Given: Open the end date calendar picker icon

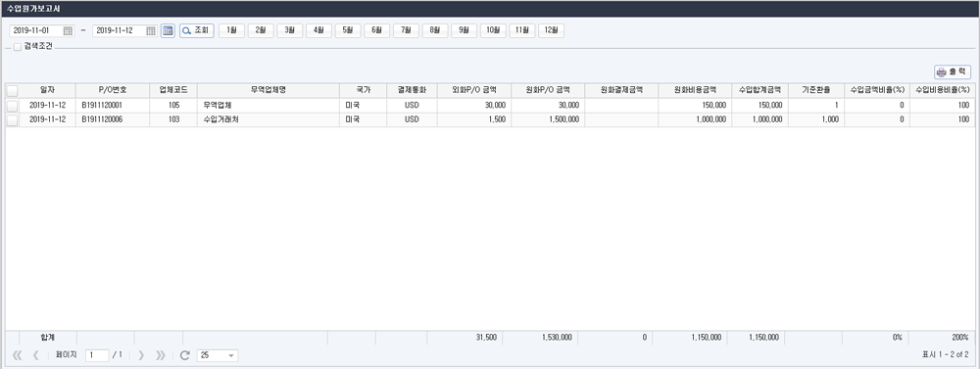Looking at the screenshot, I should point(151,31).
